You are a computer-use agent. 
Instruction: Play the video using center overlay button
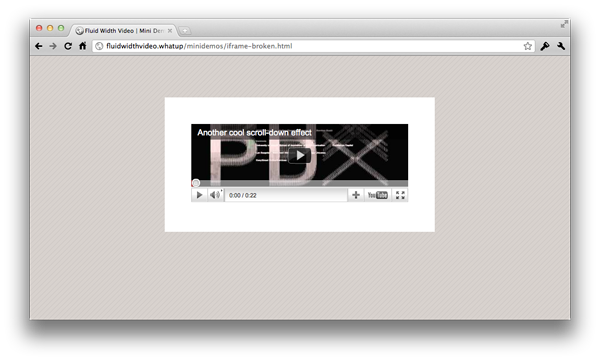(x=300, y=155)
